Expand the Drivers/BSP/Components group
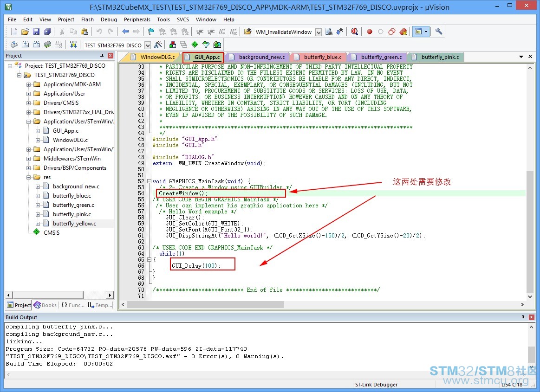 point(29,168)
